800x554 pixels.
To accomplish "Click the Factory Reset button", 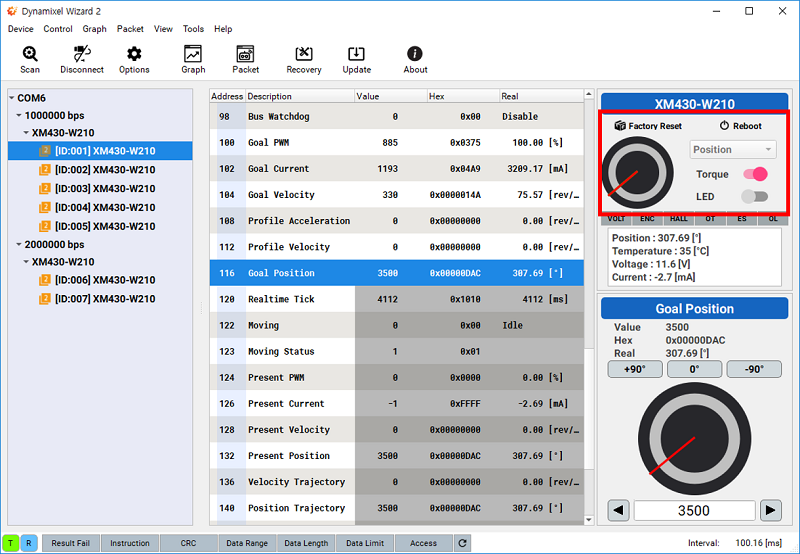I will [x=648, y=125].
